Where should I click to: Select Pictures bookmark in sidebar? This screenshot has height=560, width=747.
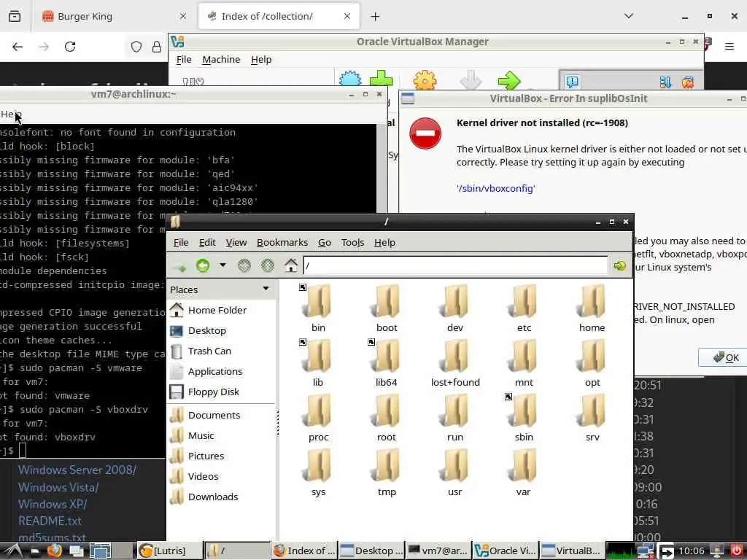click(206, 456)
